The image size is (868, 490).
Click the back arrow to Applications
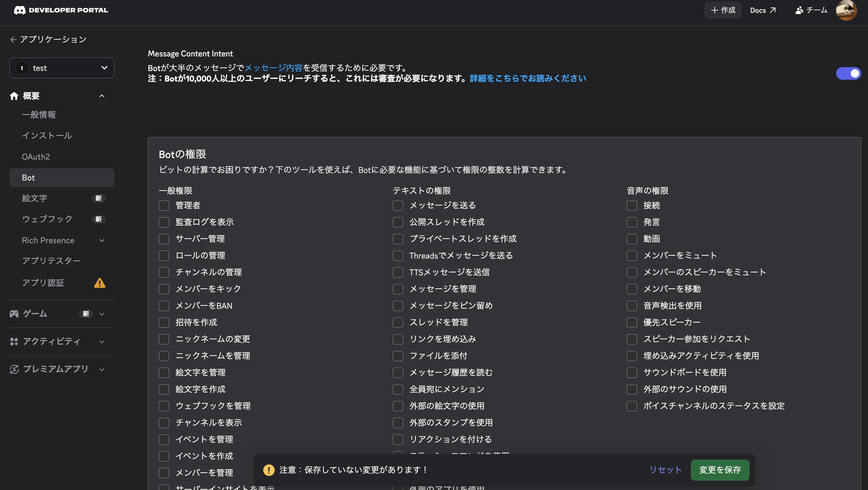[x=14, y=40]
